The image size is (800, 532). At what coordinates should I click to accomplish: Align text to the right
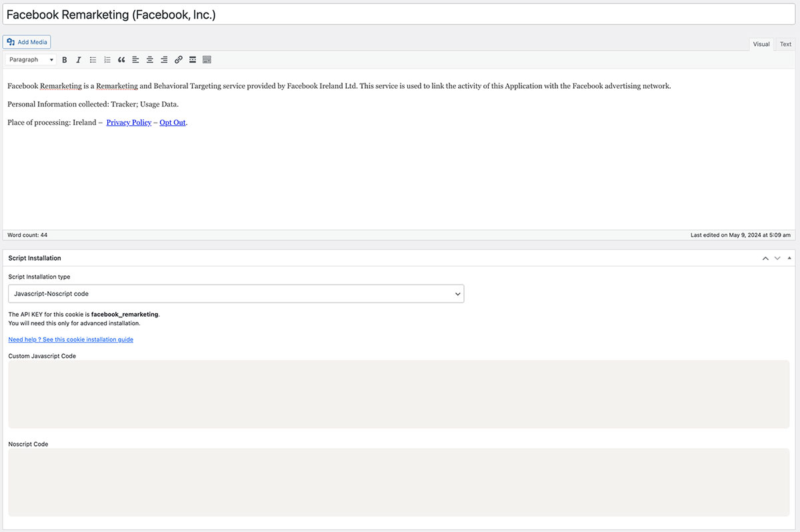164,60
